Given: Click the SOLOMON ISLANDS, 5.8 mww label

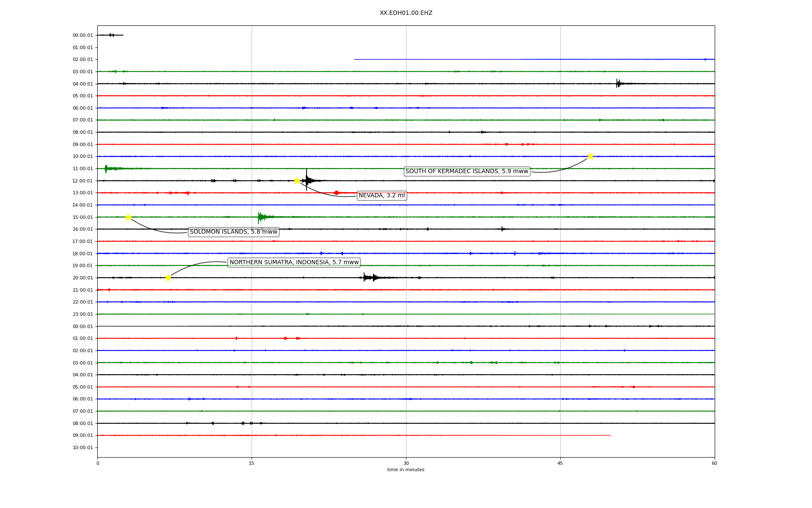Looking at the screenshot, I should point(233,232).
